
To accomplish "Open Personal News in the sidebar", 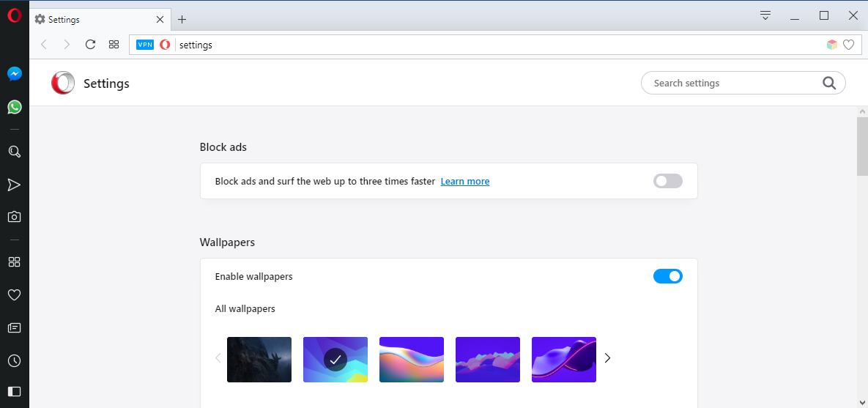I will (x=15, y=327).
